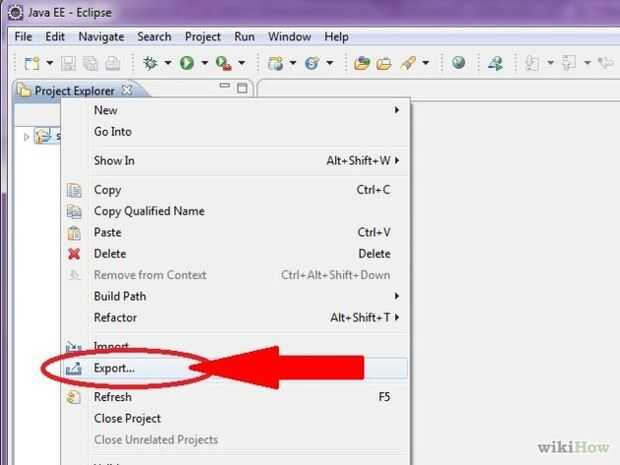Choose Close Project from context menu
This screenshot has width=620, height=465.
(x=235, y=418)
